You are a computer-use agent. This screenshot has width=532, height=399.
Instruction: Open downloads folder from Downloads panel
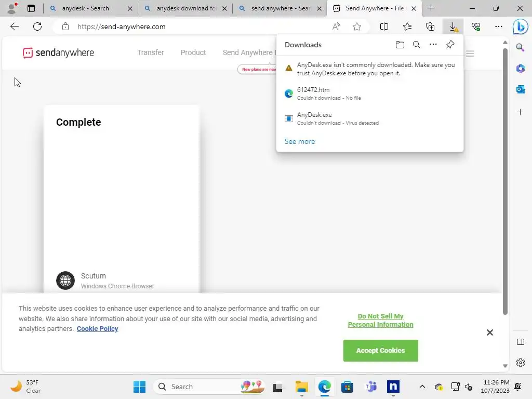(x=400, y=45)
